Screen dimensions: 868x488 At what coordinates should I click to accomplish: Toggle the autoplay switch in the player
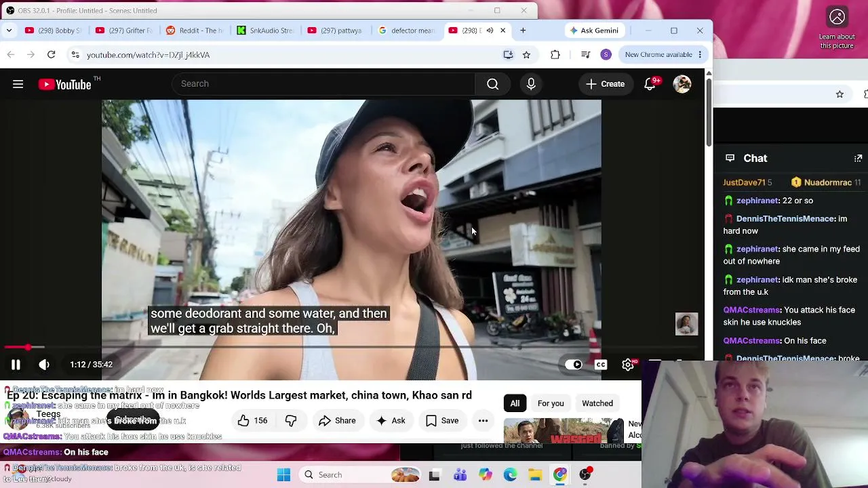(574, 365)
